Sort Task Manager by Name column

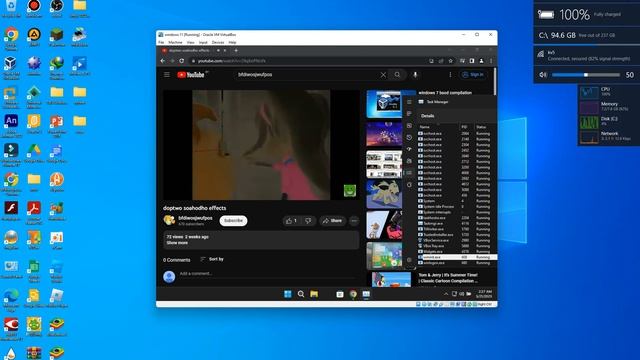[x=425, y=127]
